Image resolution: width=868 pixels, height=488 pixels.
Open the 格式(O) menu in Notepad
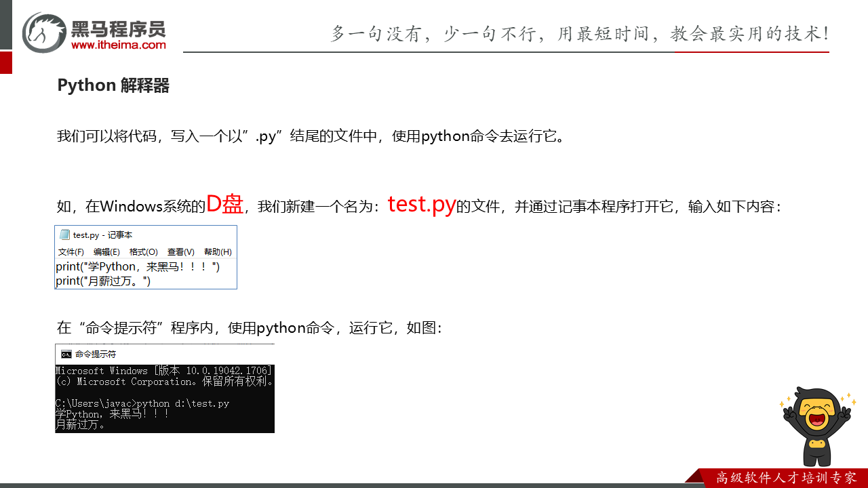click(143, 252)
